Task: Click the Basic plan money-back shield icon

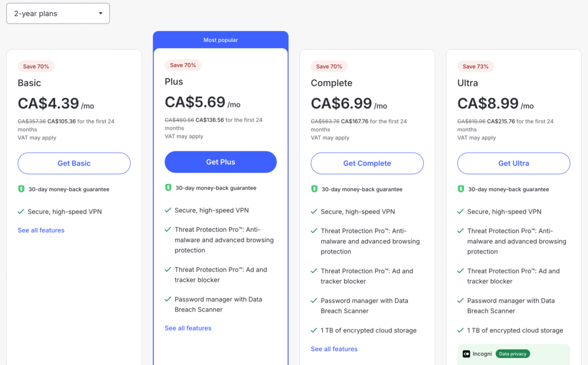Action: [22, 189]
